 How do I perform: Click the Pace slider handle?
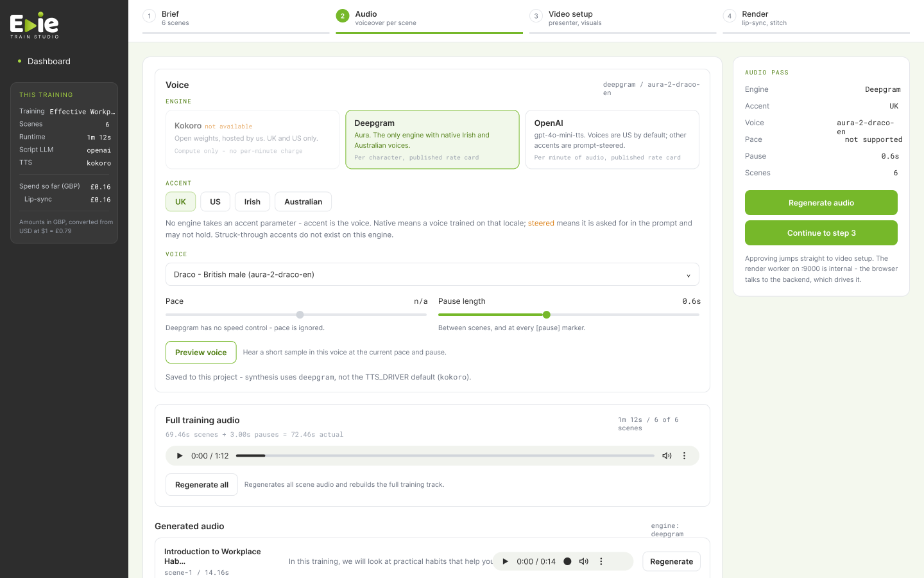coord(300,315)
